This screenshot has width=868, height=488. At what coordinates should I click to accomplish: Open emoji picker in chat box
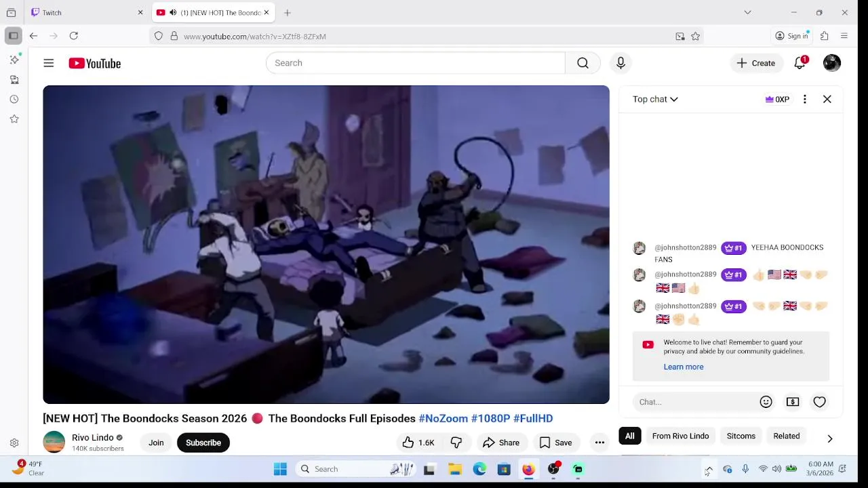tap(766, 402)
